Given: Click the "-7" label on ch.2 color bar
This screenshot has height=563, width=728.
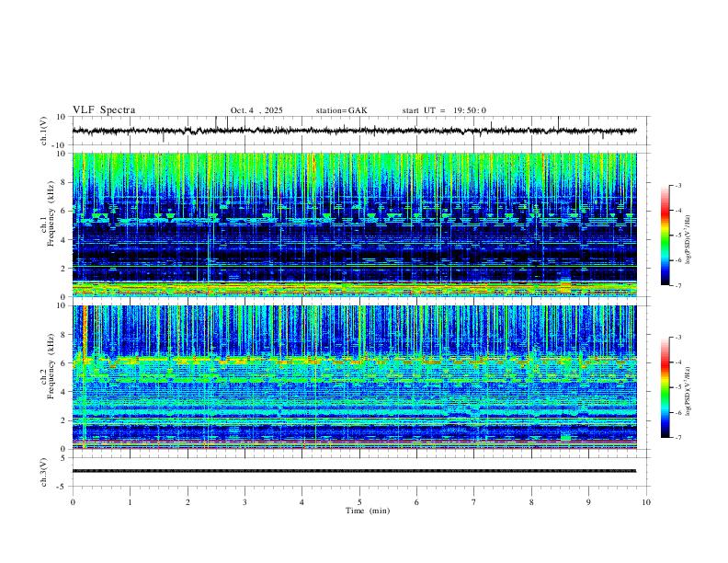Looking at the screenshot, I should [678, 438].
